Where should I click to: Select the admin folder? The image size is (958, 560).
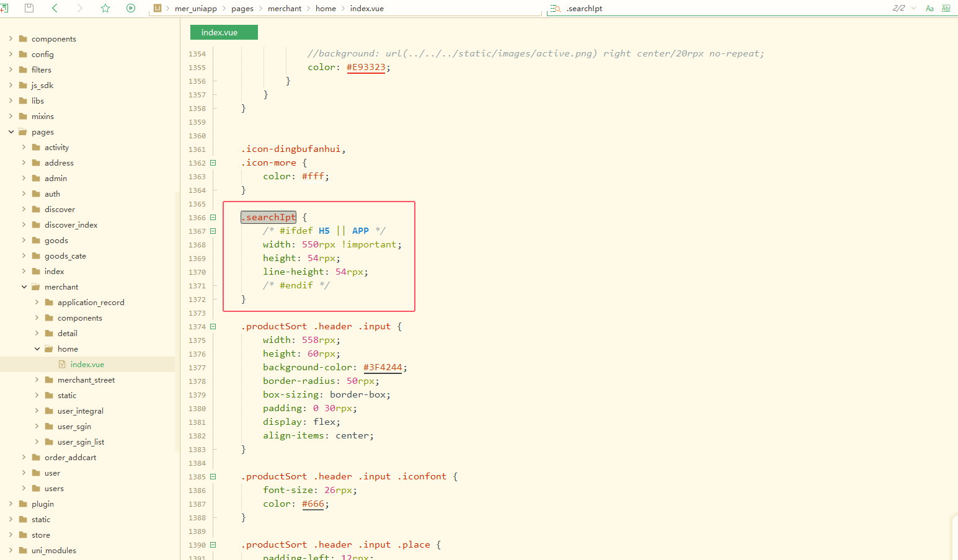pos(56,178)
